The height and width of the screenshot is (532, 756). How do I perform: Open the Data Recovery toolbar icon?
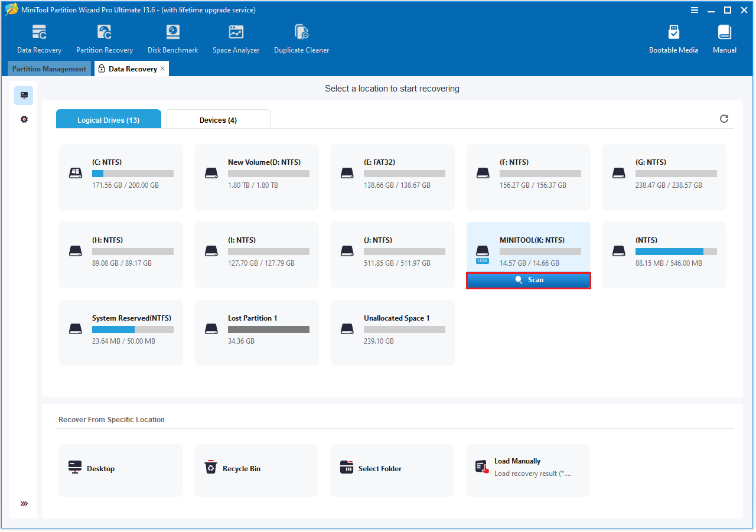[x=39, y=39]
